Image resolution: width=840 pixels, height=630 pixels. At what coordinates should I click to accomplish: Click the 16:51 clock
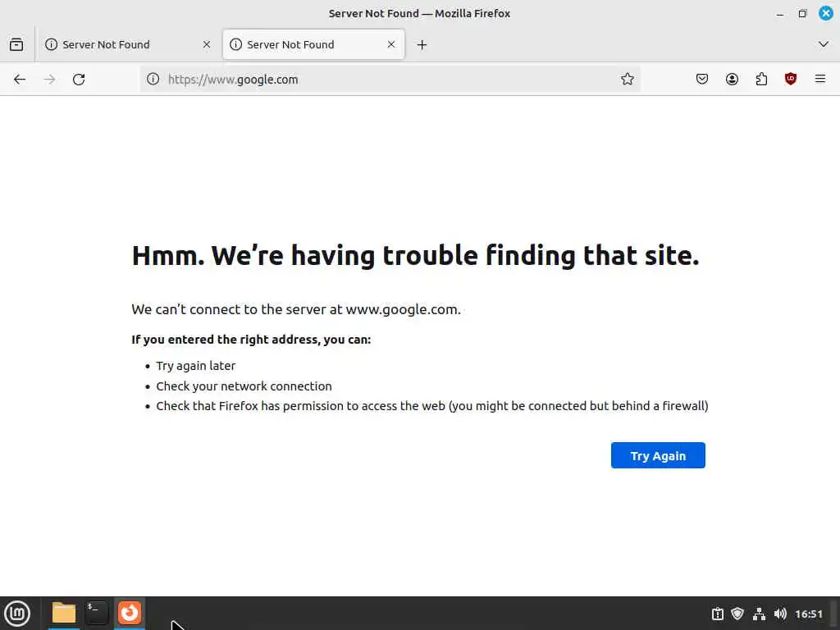pyautogui.click(x=808, y=614)
